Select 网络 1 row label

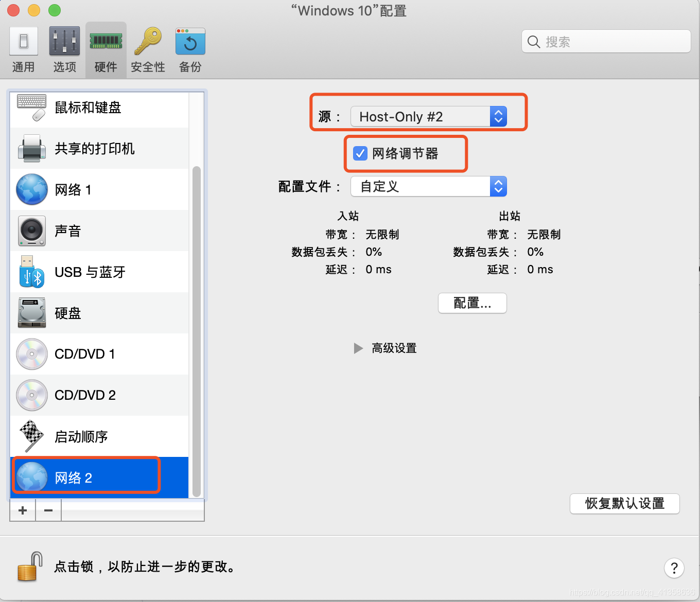tap(73, 189)
